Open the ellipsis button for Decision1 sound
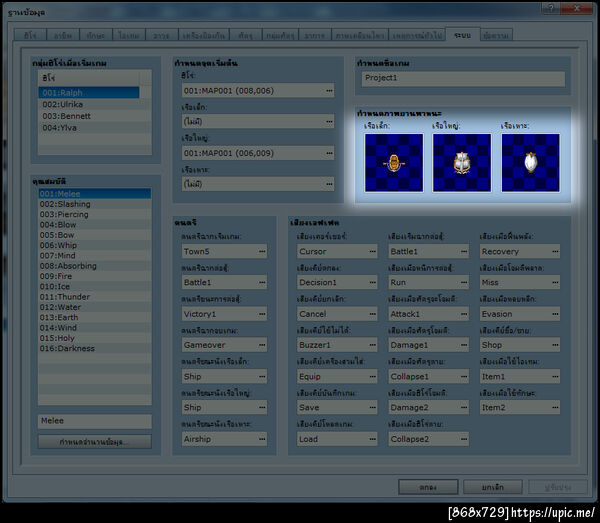600x523 pixels. click(x=372, y=282)
